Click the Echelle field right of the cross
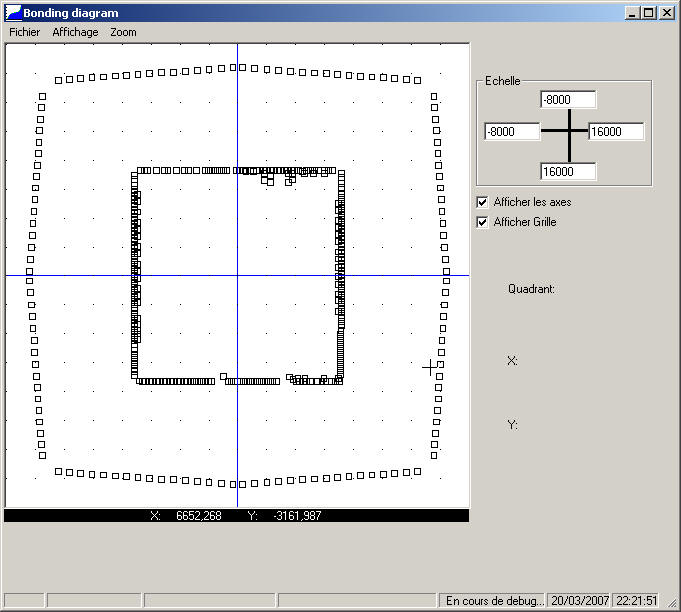Image resolution: width=681 pixels, height=612 pixels. pyautogui.click(x=616, y=132)
